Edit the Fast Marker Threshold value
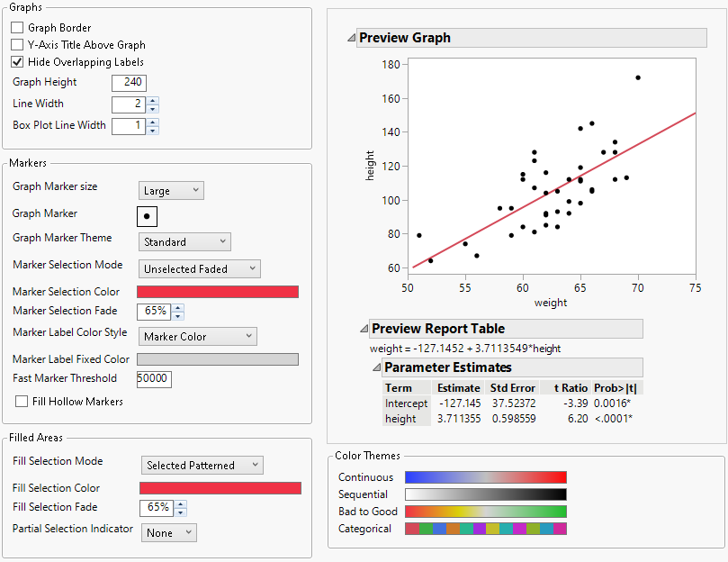728x562 pixels. click(153, 380)
